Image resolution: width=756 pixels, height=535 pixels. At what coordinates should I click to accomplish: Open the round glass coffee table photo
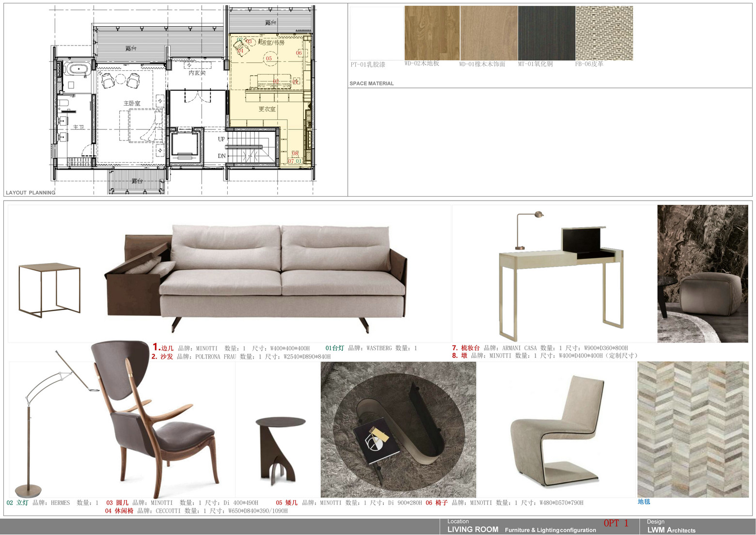click(x=398, y=429)
